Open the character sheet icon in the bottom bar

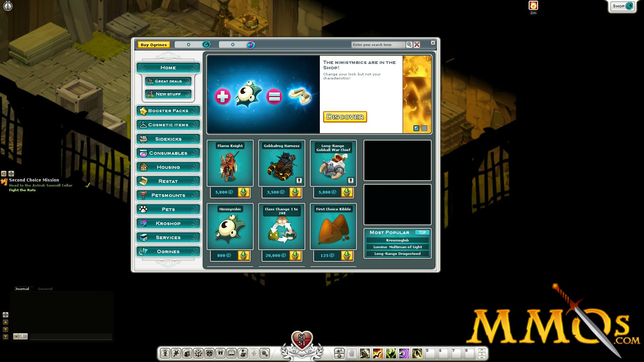pyautogui.click(x=165, y=353)
